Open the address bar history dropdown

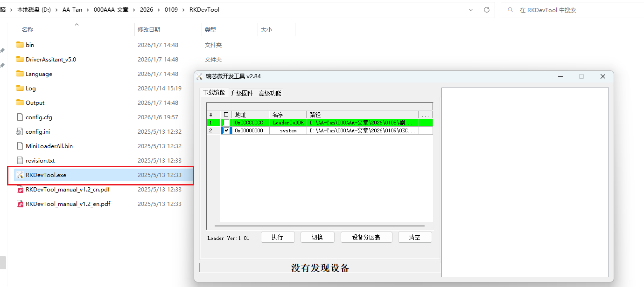[470, 10]
